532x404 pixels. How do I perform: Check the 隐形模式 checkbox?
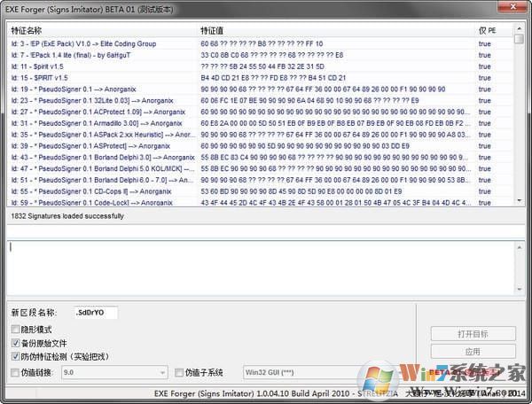click(15, 329)
